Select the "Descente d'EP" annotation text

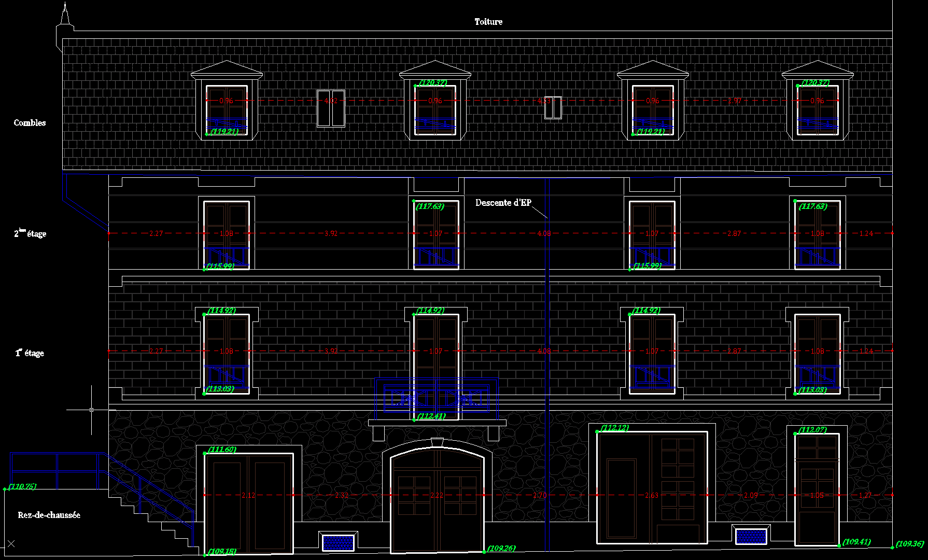[503, 203]
